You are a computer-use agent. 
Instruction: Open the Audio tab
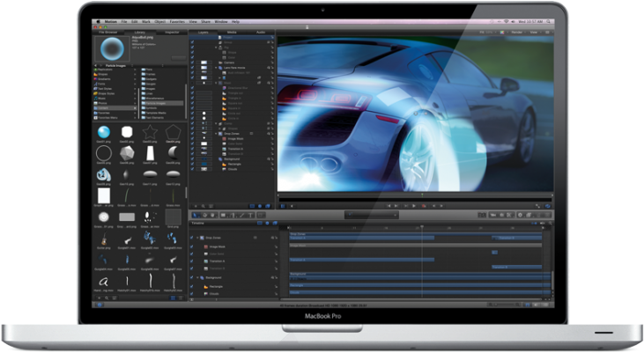261,32
